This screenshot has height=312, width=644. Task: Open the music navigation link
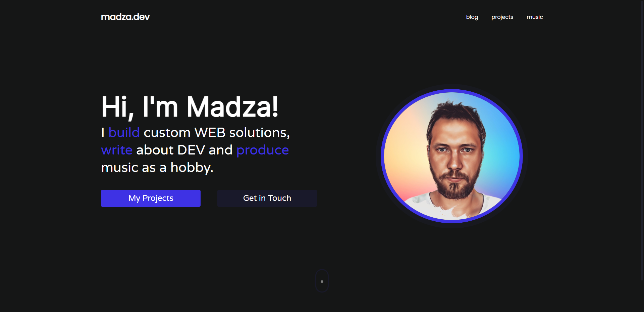535,17
